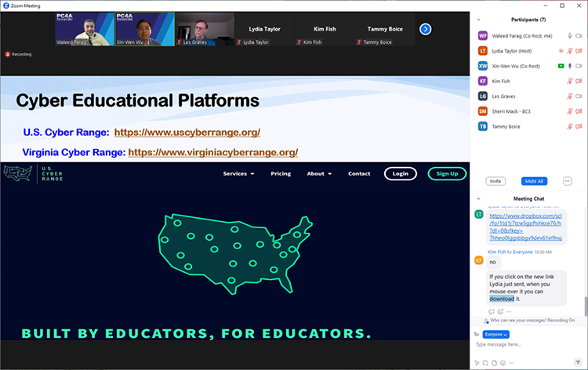Select the Kim Fish participant tile
Image resolution: width=588 pixels, height=370 pixels.
[325, 29]
